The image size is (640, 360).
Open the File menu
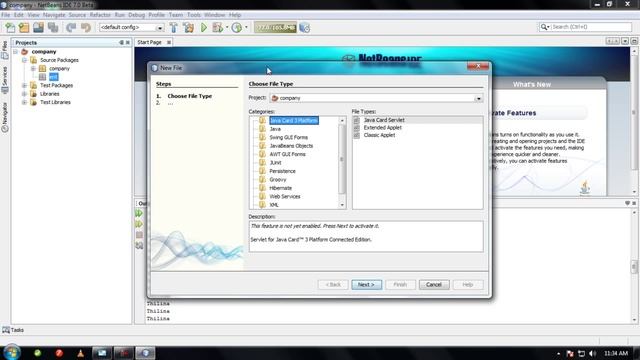point(5,15)
